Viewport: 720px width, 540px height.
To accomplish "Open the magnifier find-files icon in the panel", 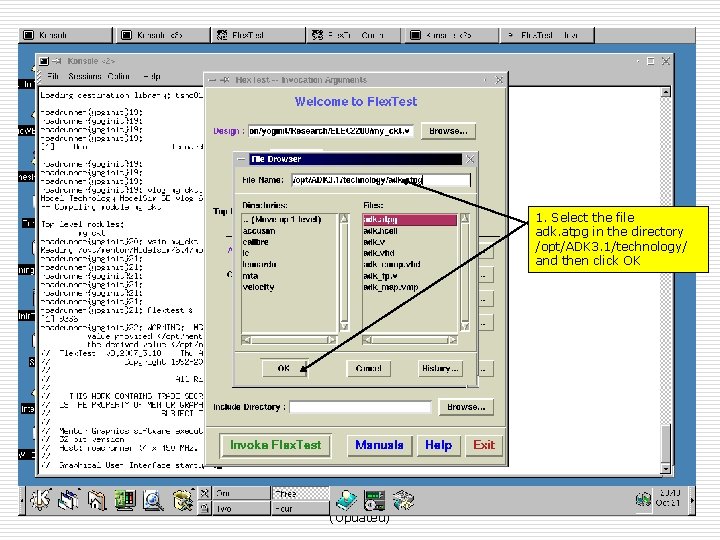I will tap(153, 500).
